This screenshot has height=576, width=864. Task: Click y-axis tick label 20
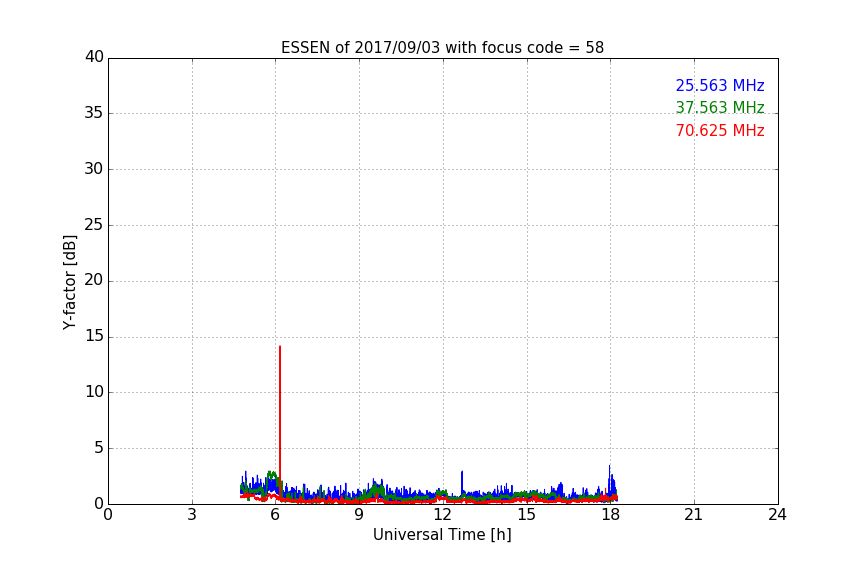(94, 280)
